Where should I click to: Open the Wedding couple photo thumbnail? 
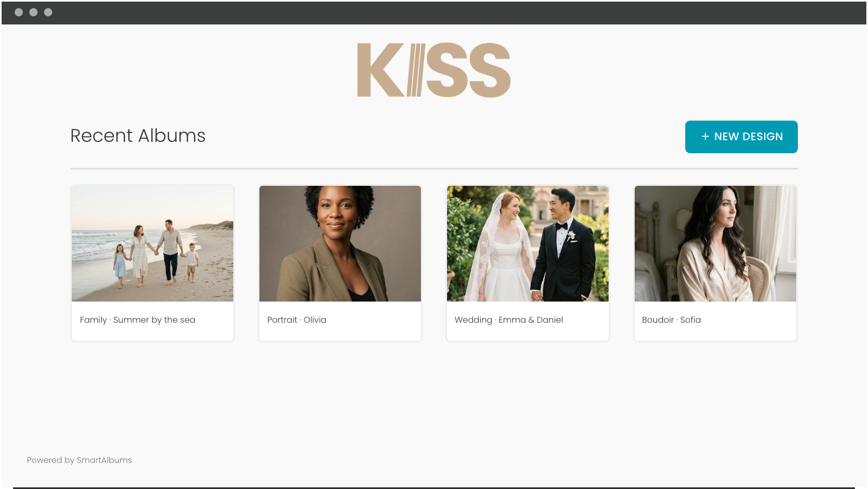528,243
